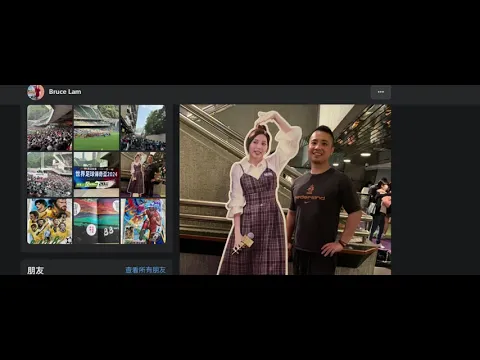Open the street crowd with trees thumbnail
The image size is (480, 360).
[143, 128]
